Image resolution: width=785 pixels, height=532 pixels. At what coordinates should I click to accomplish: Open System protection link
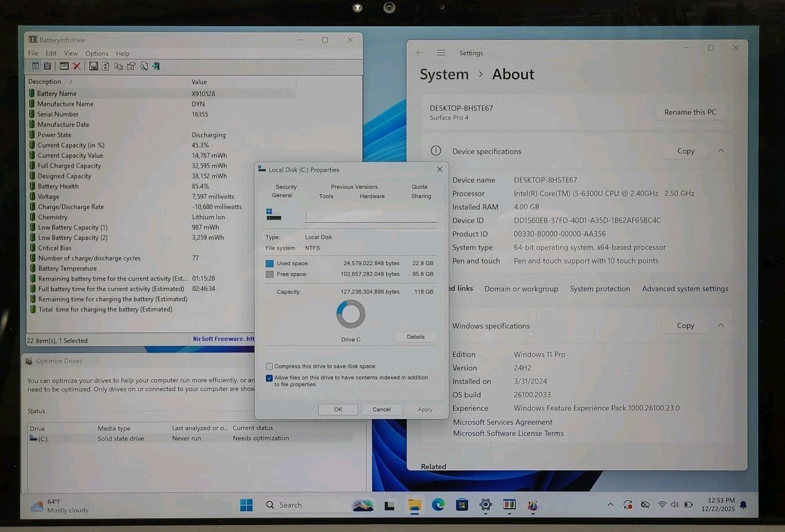pyautogui.click(x=600, y=288)
